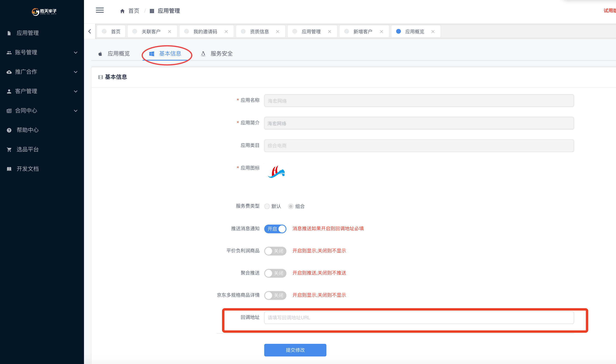Click the 消息推送如果开启则回调地址必填 hint
Screen dimensions: 616x364
coord(328,229)
